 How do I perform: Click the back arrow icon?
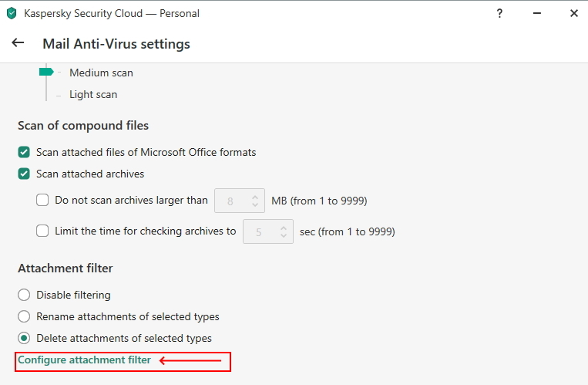[18, 43]
